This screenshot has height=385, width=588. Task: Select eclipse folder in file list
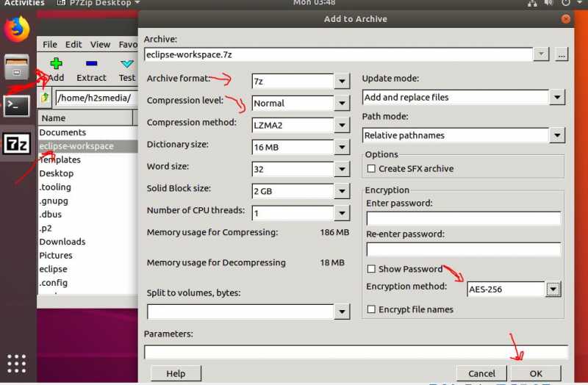(x=53, y=269)
